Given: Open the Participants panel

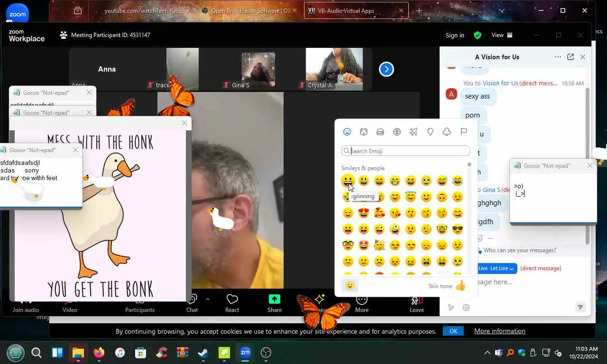Looking at the screenshot, I should (139, 304).
